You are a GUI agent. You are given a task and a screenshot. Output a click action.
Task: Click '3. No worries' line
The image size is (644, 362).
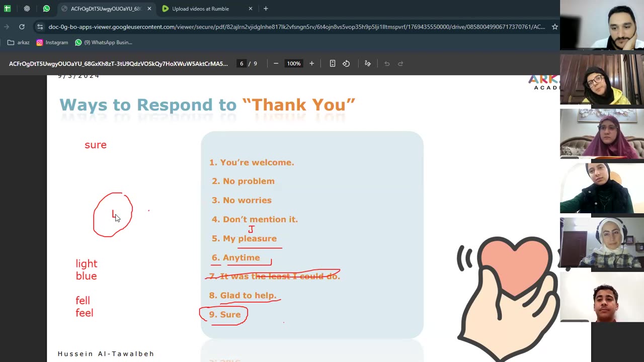pos(242,200)
